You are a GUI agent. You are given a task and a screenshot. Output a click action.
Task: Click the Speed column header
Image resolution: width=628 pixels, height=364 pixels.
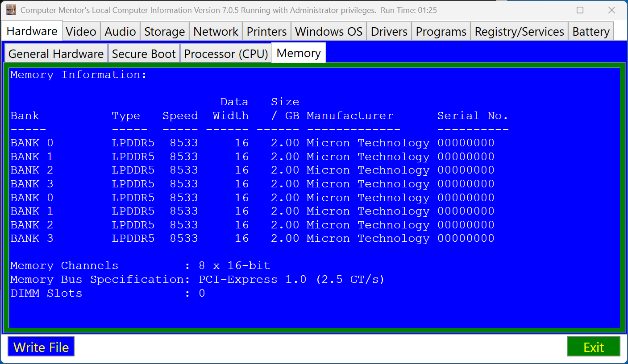(x=180, y=116)
